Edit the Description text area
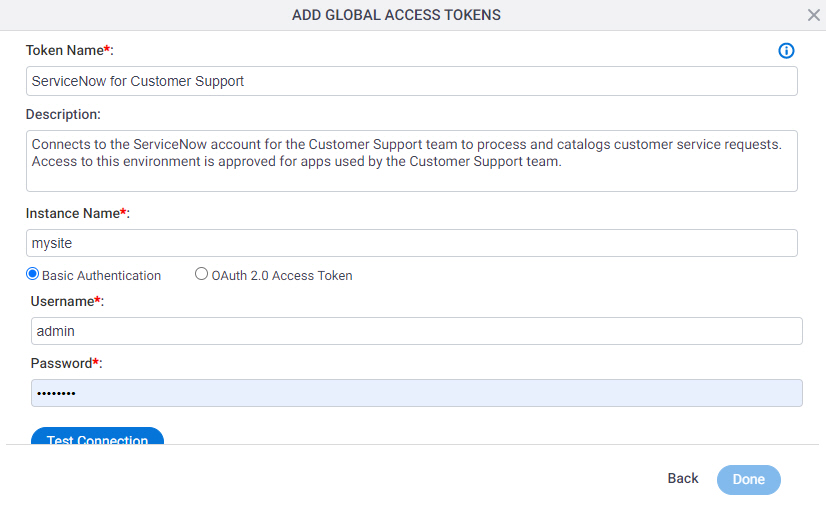Viewport: 826px width, 519px height. (x=411, y=161)
